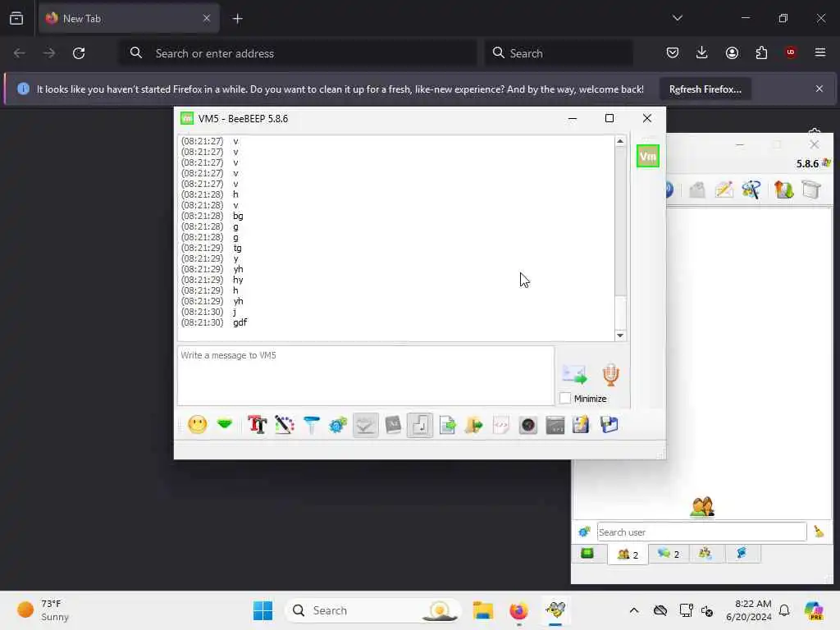The height and width of the screenshot is (630, 840).
Task: Reload the page in Firefox
Action: click(79, 53)
